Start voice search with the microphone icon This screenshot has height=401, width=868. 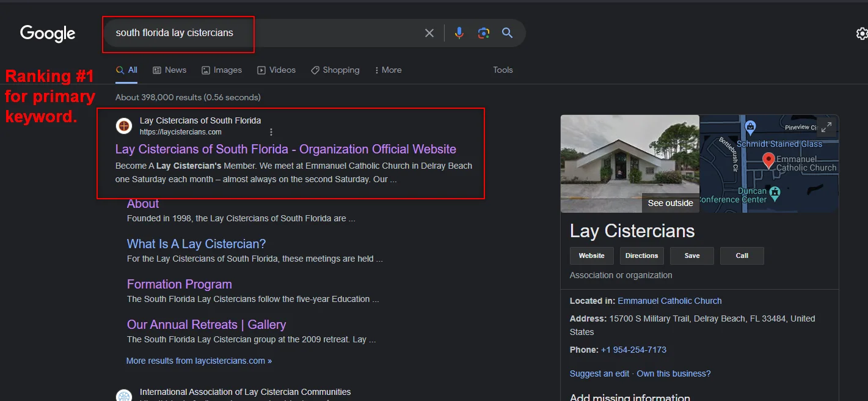[459, 33]
